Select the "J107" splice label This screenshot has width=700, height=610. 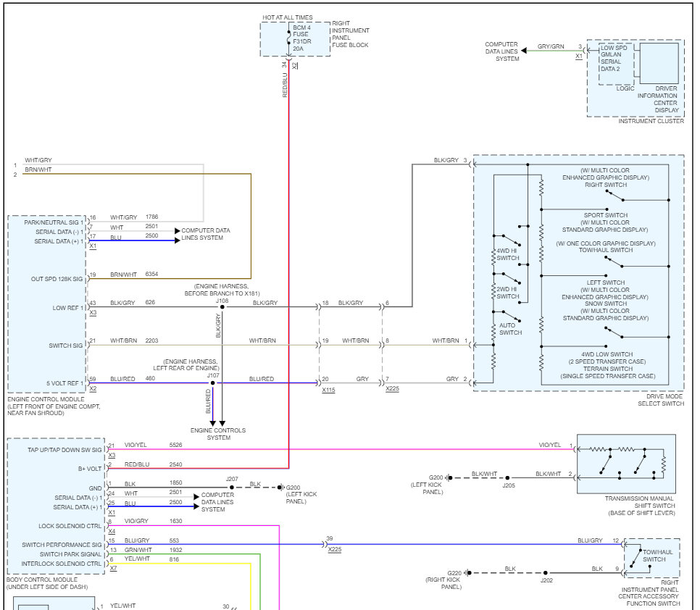[x=213, y=376]
